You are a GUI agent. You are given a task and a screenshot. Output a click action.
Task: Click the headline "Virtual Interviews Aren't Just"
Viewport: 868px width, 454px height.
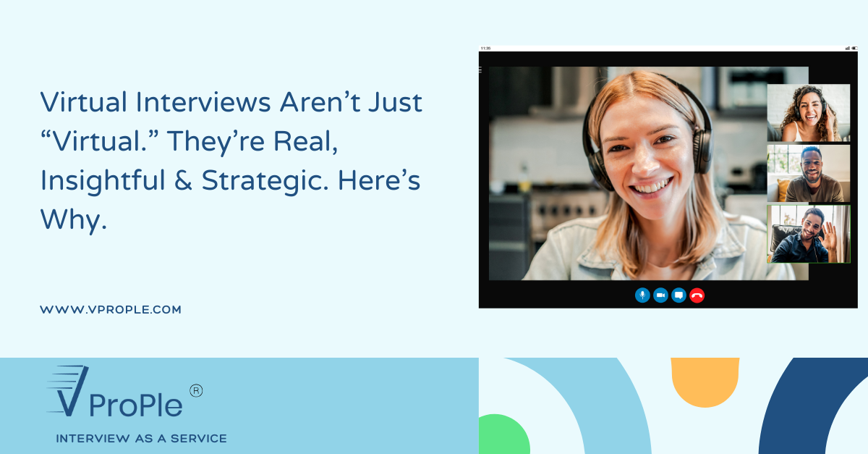[231, 103]
